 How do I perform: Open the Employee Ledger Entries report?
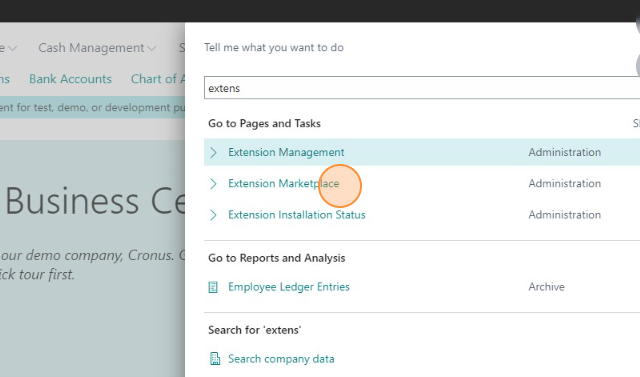[289, 287]
